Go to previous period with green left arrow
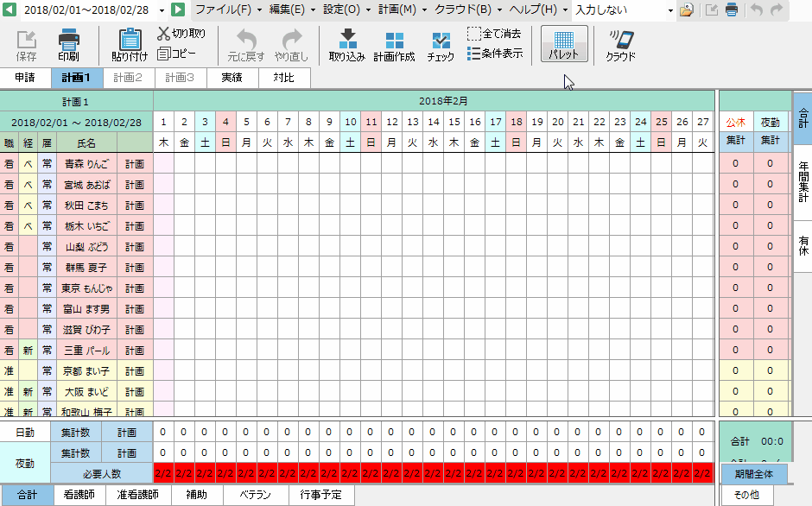Viewport: 812px width, 506px height. (x=10, y=9)
